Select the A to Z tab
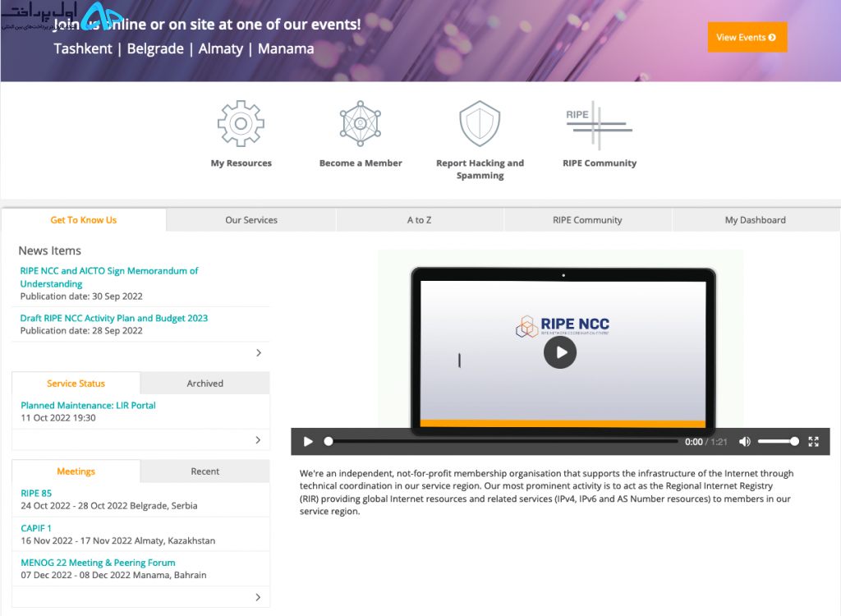Image resolution: width=841 pixels, height=616 pixels. pyautogui.click(x=420, y=220)
